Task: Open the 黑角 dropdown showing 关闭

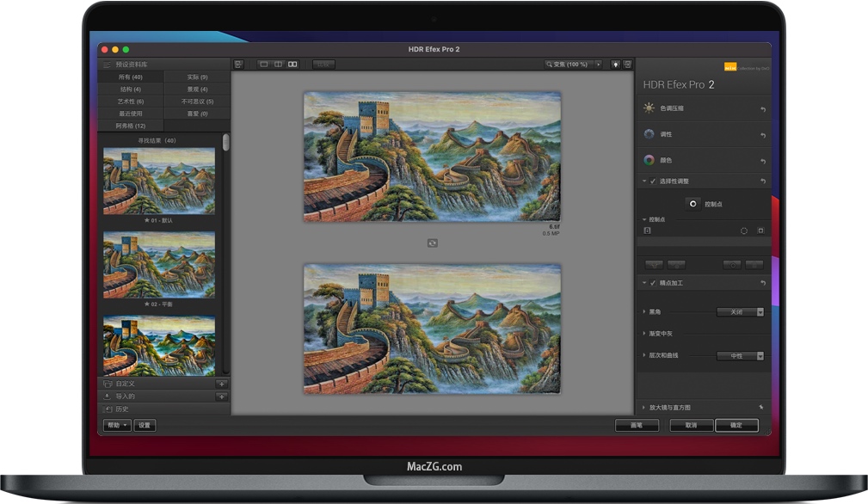Action: [x=741, y=312]
